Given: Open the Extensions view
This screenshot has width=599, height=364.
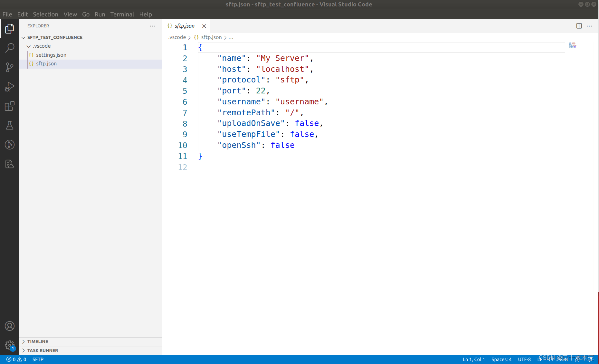Looking at the screenshot, I should (x=10, y=106).
